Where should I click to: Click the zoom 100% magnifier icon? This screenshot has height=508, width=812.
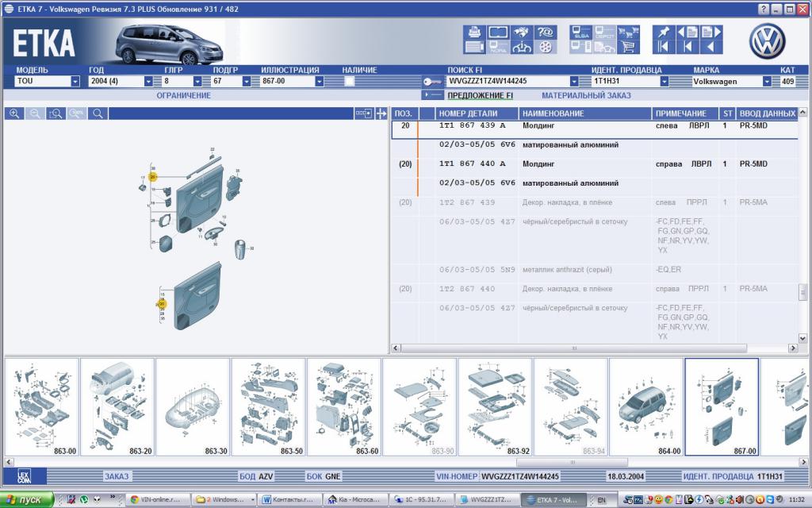pyautogui.click(x=77, y=114)
